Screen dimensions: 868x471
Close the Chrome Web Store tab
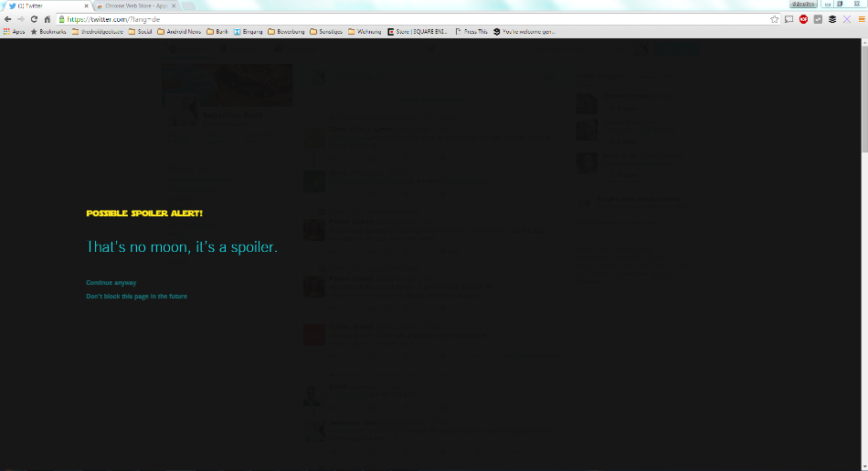click(x=174, y=6)
